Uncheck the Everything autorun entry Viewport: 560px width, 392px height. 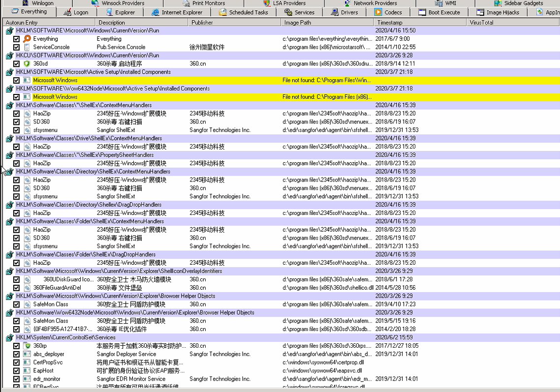click(16, 39)
